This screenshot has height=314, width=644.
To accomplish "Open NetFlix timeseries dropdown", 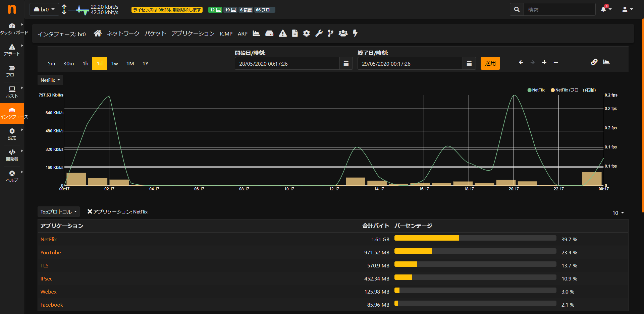I will [x=50, y=80].
